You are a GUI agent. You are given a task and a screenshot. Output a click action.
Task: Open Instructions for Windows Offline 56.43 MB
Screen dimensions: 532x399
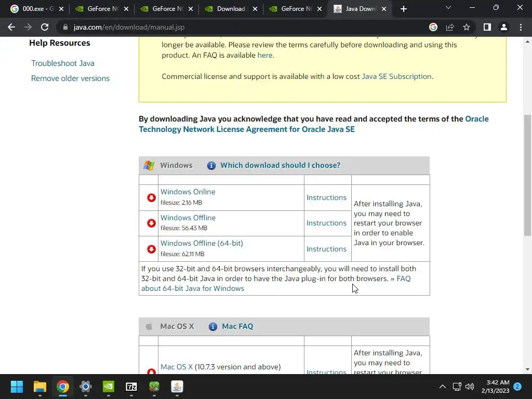click(326, 223)
